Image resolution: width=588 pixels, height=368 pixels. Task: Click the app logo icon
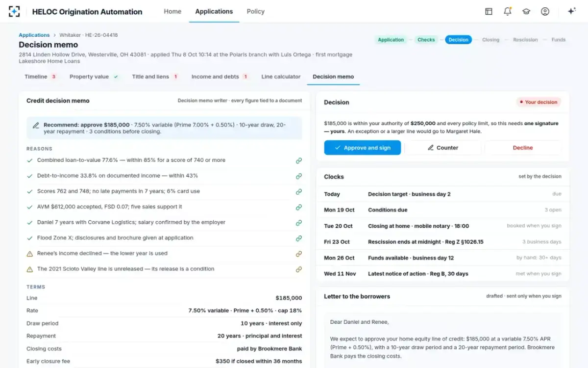14,11
